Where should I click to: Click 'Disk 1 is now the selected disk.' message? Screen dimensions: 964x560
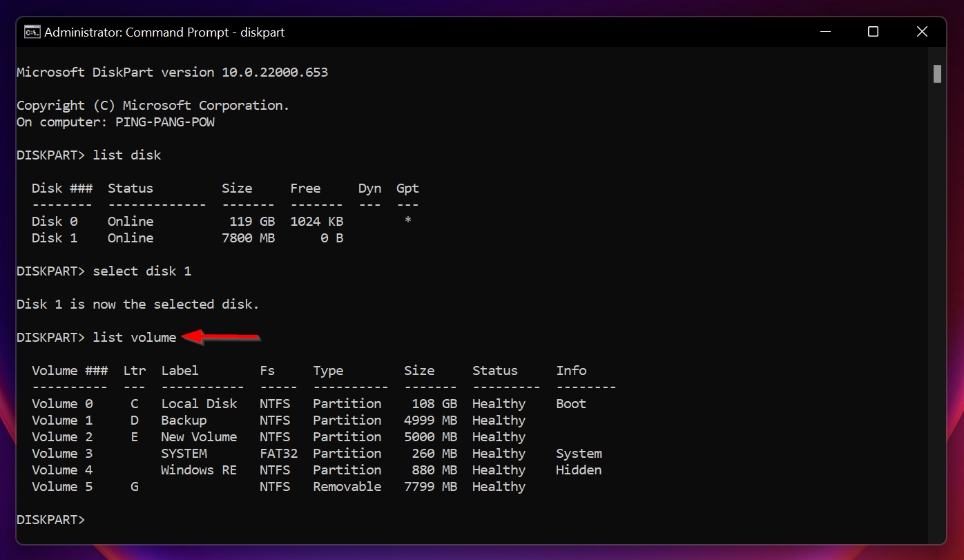138,305
